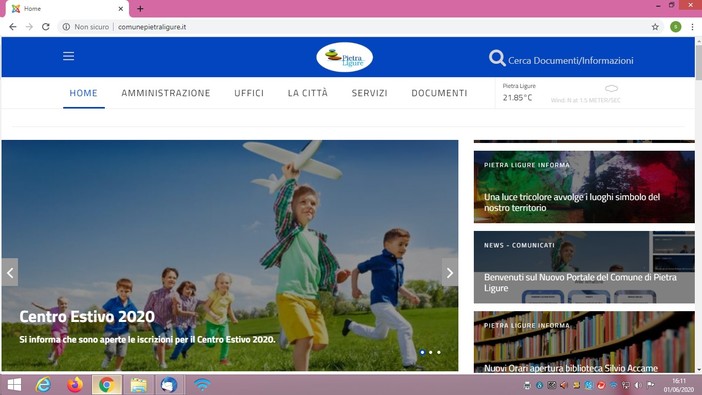Show the previous slide with the left arrow
The image size is (702, 395).
click(10, 272)
